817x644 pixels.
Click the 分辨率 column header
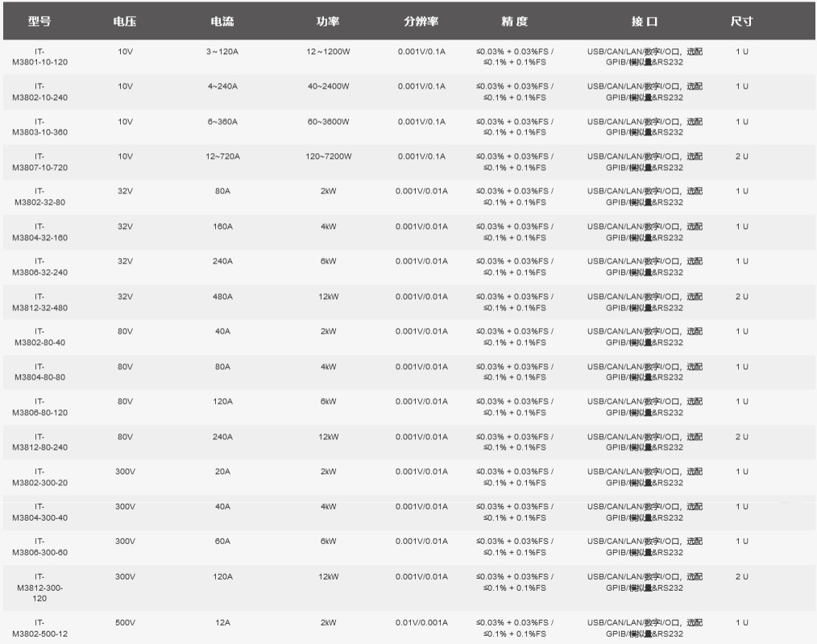click(421, 22)
